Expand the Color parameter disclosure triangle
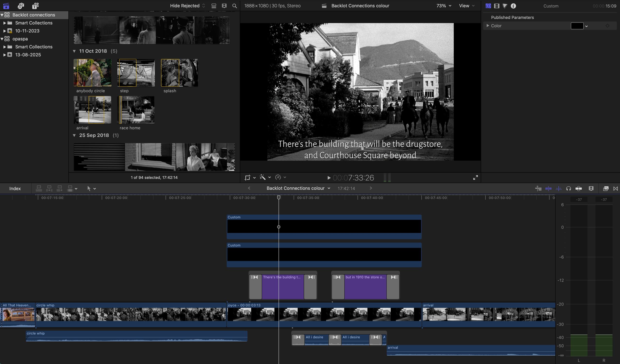 (x=487, y=26)
